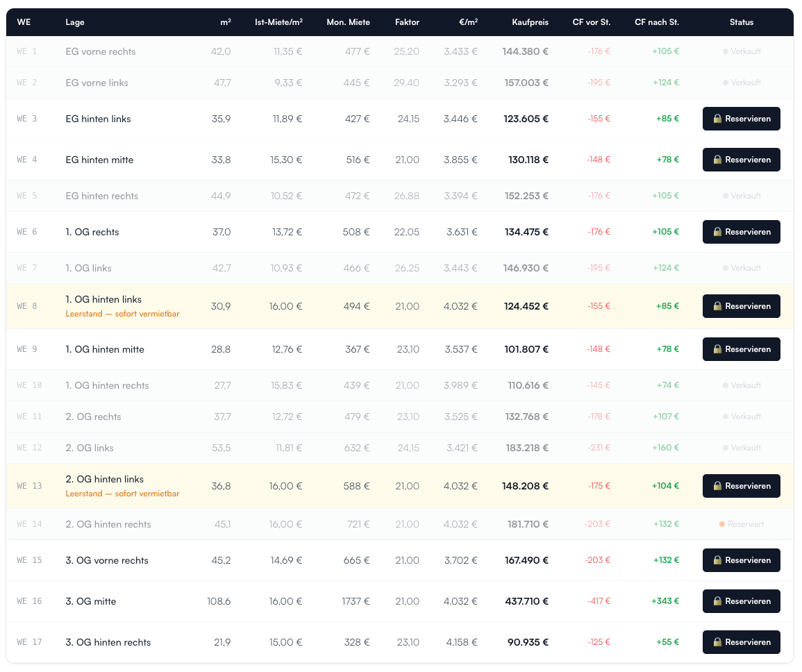Click the Verkauft status dot for WE 10

[x=726, y=385]
